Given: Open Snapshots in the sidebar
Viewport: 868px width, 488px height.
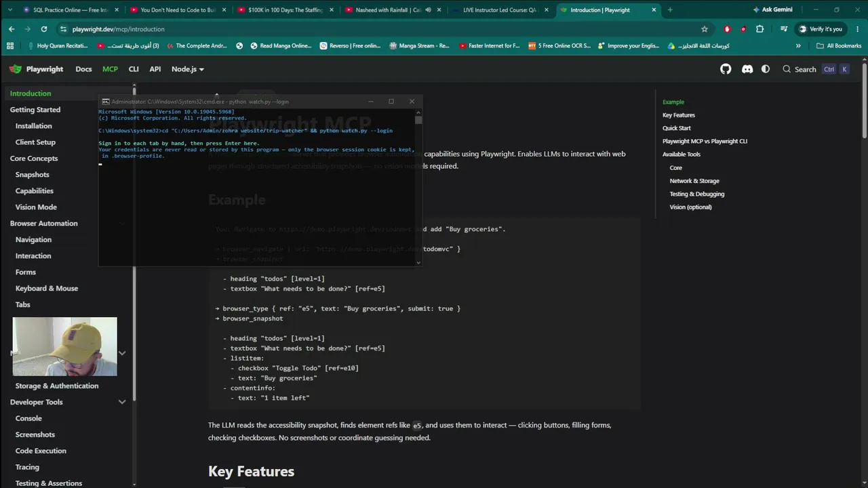Looking at the screenshot, I should click(x=33, y=175).
